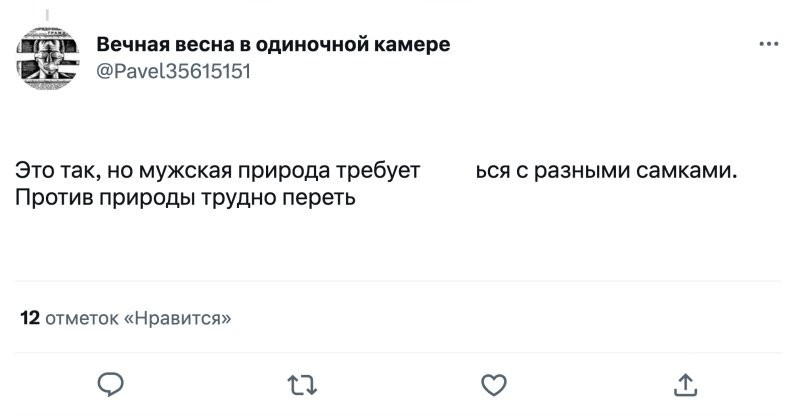Click the «Нравится» word beside the likes count
The image size is (800, 416).
[x=178, y=319]
